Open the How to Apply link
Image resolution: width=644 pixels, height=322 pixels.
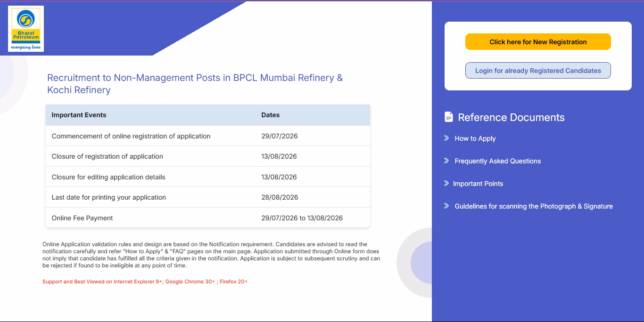tap(475, 138)
